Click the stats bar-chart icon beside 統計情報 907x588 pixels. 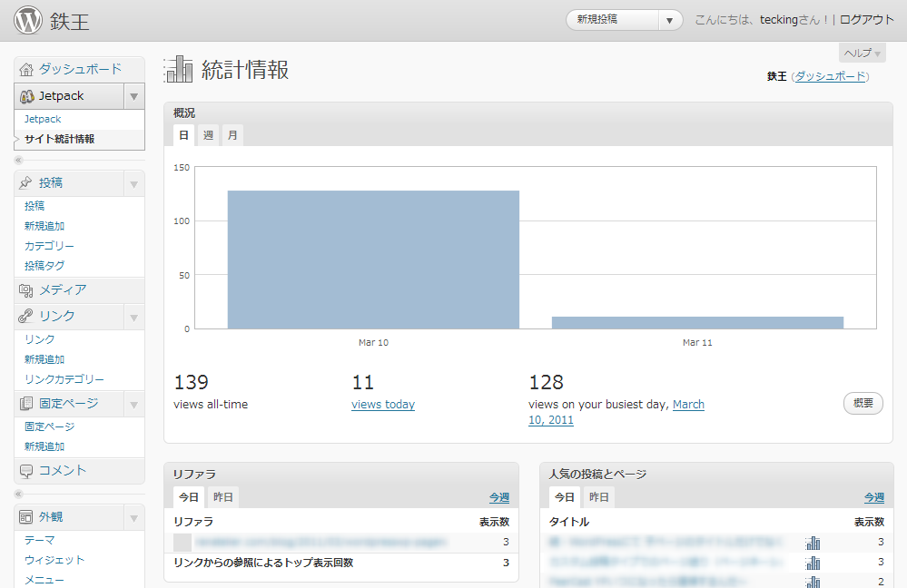click(x=178, y=69)
